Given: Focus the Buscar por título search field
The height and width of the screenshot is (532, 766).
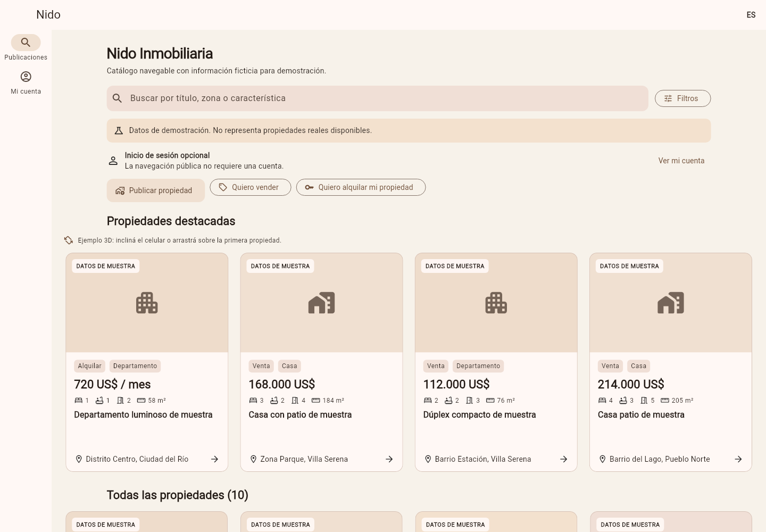Looking at the screenshot, I should pos(377,98).
